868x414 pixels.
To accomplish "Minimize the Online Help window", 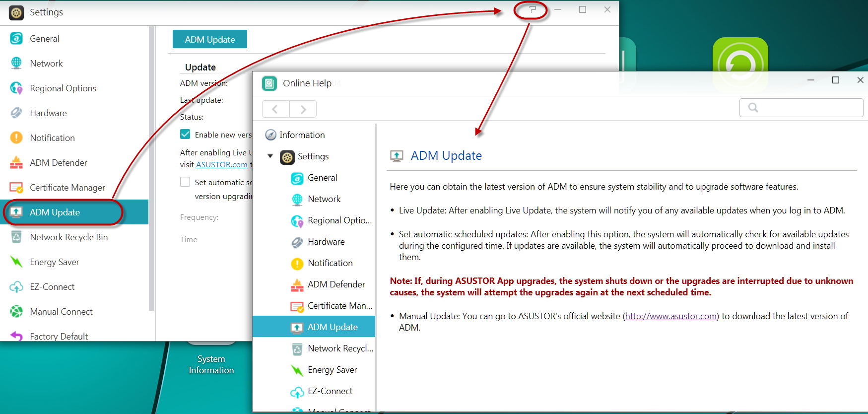I will (811, 80).
